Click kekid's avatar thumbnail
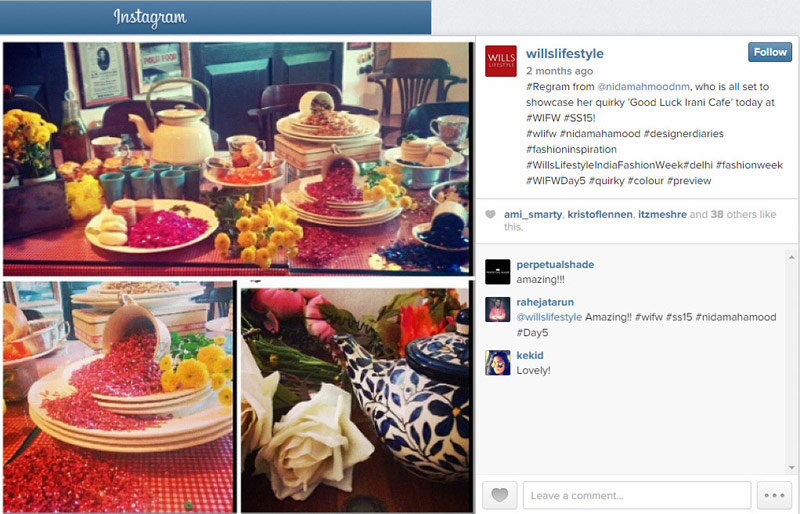Viewport: 800px width, 514px height. pyautogui.click(x=497, y=363)
